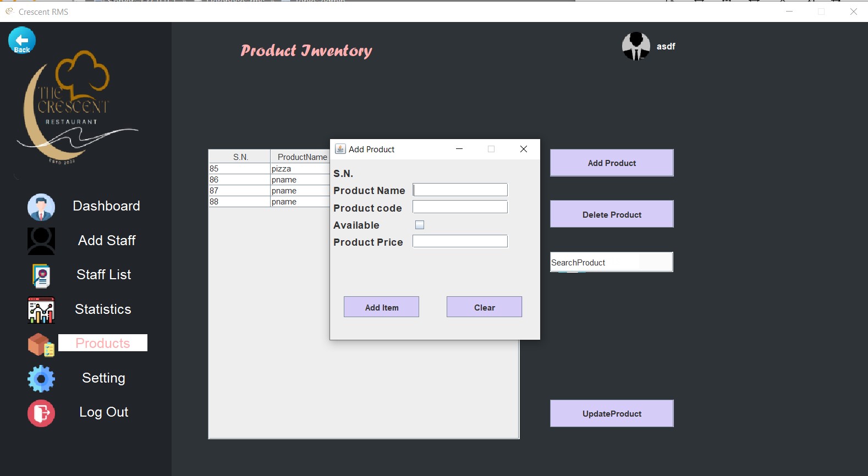Click the UpdateProduct button
The height and width of the screenshot is (476, 868).
(612, 413)
